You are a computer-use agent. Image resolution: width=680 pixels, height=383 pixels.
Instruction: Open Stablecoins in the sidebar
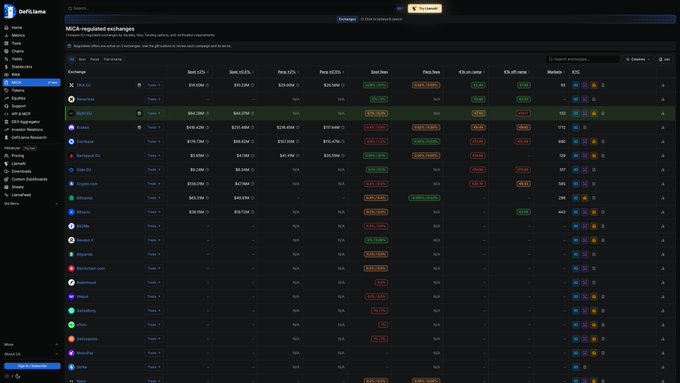22,66
